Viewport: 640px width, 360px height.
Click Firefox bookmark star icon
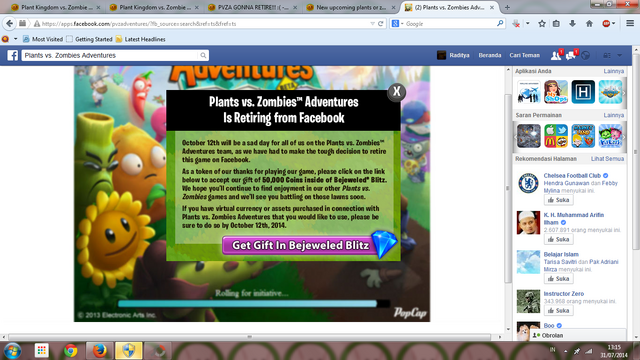[x=542, y=24]
